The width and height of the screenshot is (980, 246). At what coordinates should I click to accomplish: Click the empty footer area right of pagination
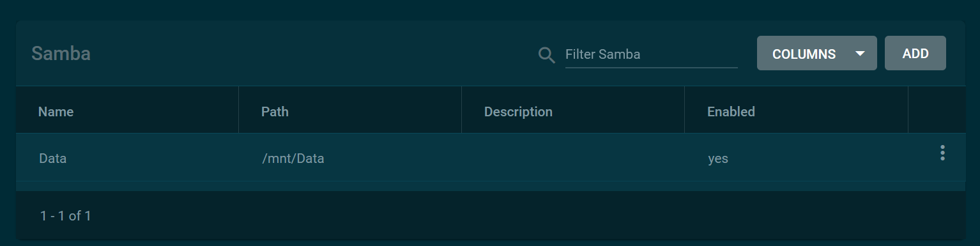530,216
